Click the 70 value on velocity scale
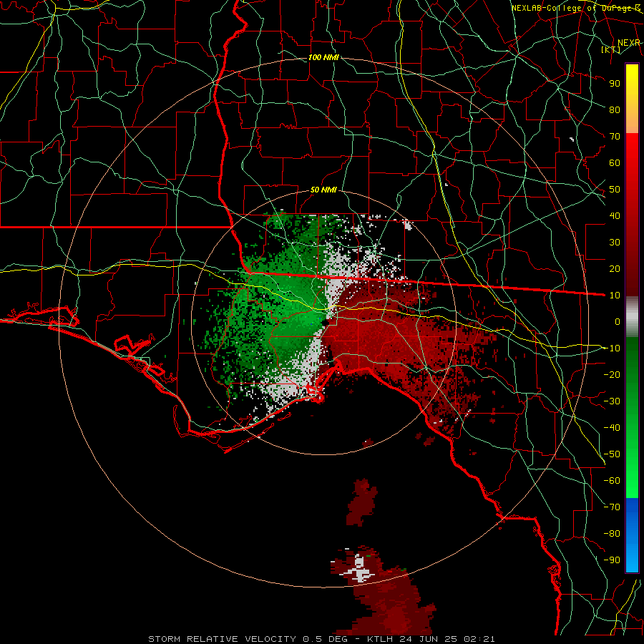Screen dimensions: 644x644 (x=615, y=137)
